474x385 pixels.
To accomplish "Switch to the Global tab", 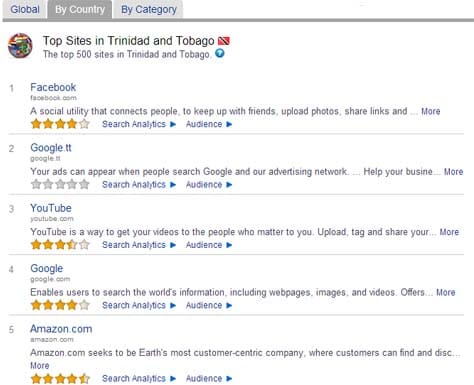I will pyautogui.click(x=25, y=9).
